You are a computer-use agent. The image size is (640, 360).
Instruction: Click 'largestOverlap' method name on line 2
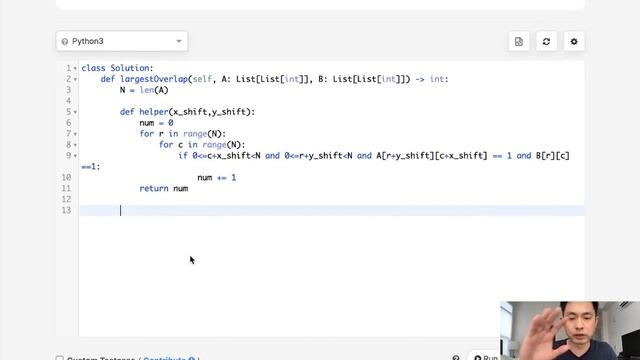coord(154,79)
